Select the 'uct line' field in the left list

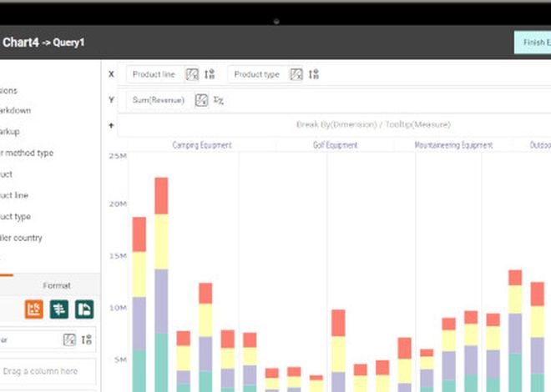click(14, 195)
